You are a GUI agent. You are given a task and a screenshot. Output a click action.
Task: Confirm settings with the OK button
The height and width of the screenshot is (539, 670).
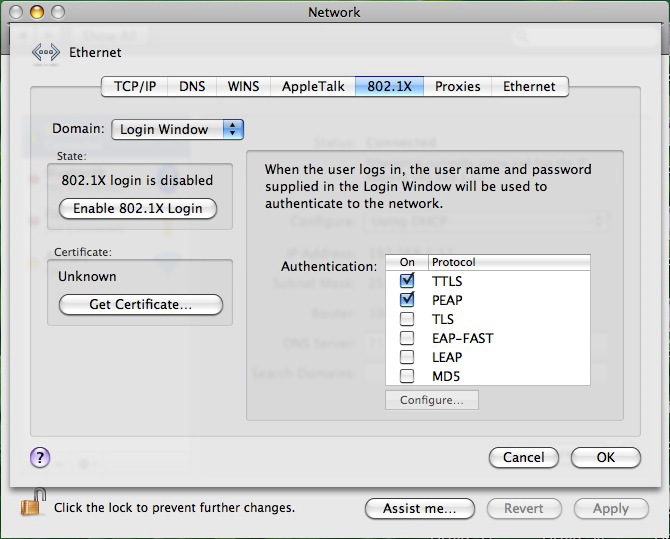point(605,457)
